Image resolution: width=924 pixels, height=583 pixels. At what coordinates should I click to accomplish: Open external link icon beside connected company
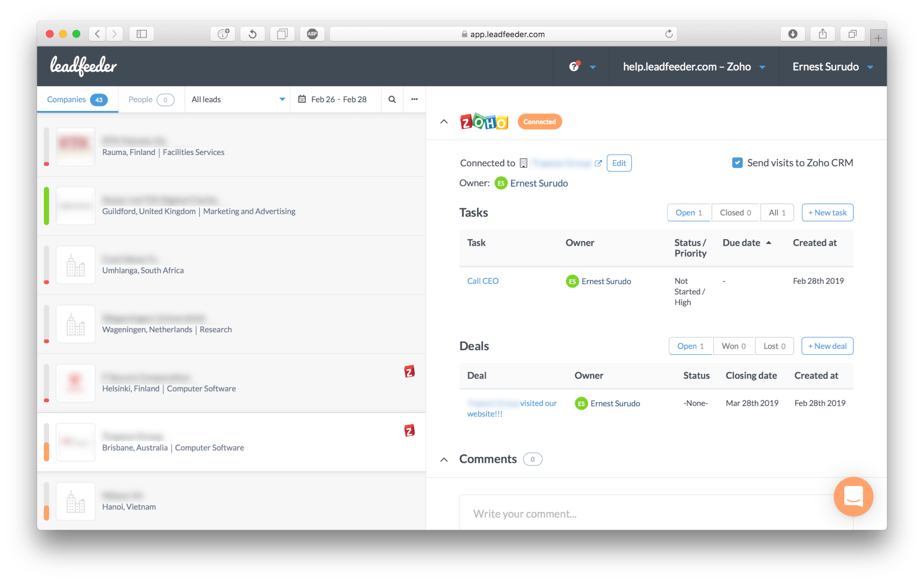click(598, 164)
